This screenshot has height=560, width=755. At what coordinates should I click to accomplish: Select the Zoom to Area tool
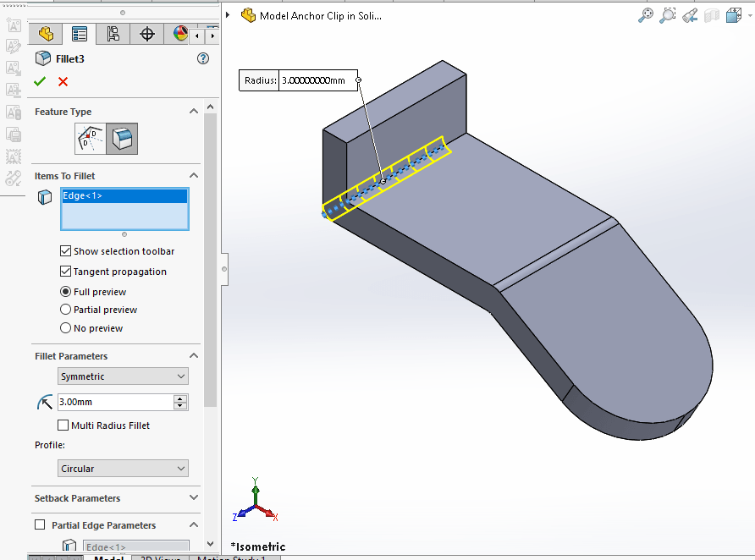point(668,14)
